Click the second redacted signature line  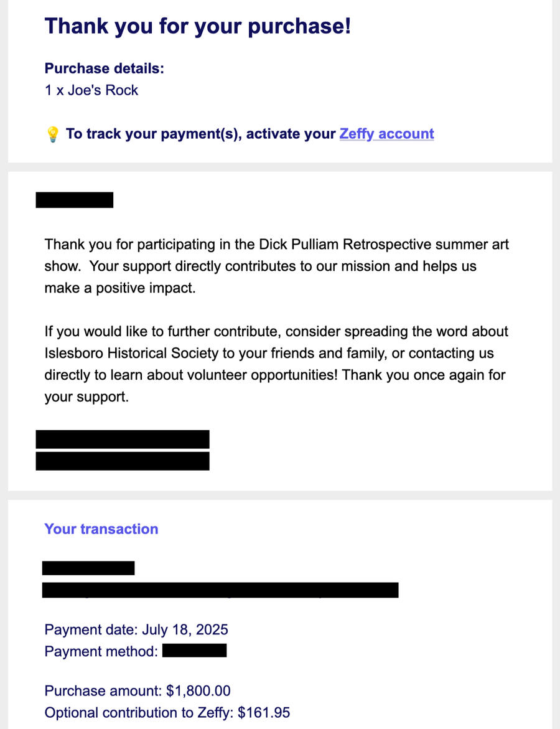[123, 461]
